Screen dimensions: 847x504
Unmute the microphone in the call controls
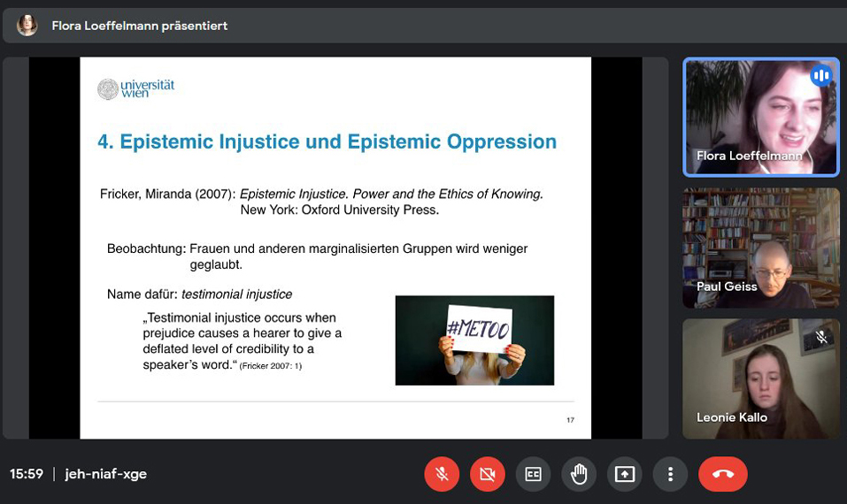click(442, 475)
